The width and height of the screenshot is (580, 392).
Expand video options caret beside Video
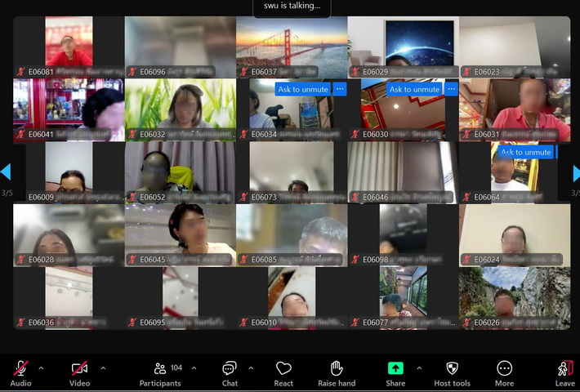click(103, 368)
